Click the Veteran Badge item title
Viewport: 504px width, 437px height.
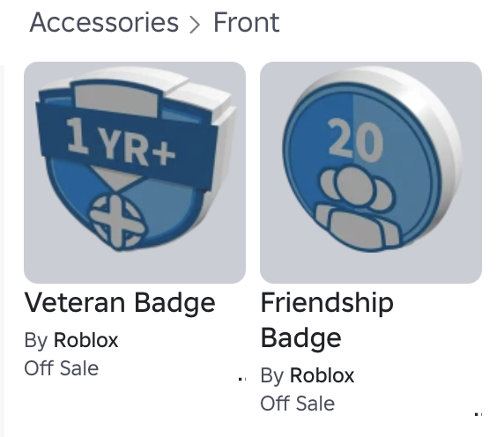pyautogui.click(x=120, y=303)
